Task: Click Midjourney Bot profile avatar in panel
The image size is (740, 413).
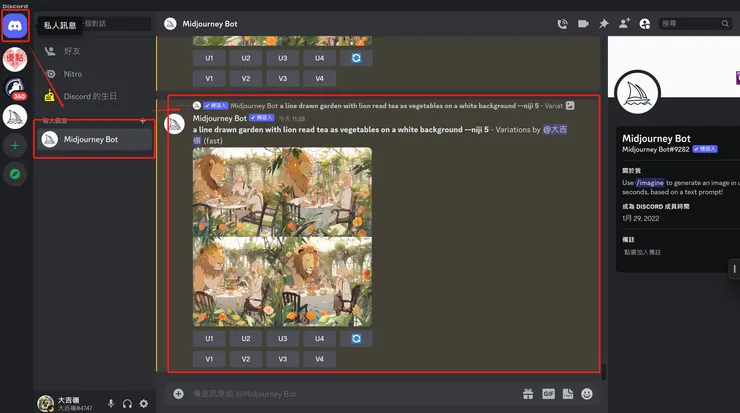Action: (x=638, y=93)
